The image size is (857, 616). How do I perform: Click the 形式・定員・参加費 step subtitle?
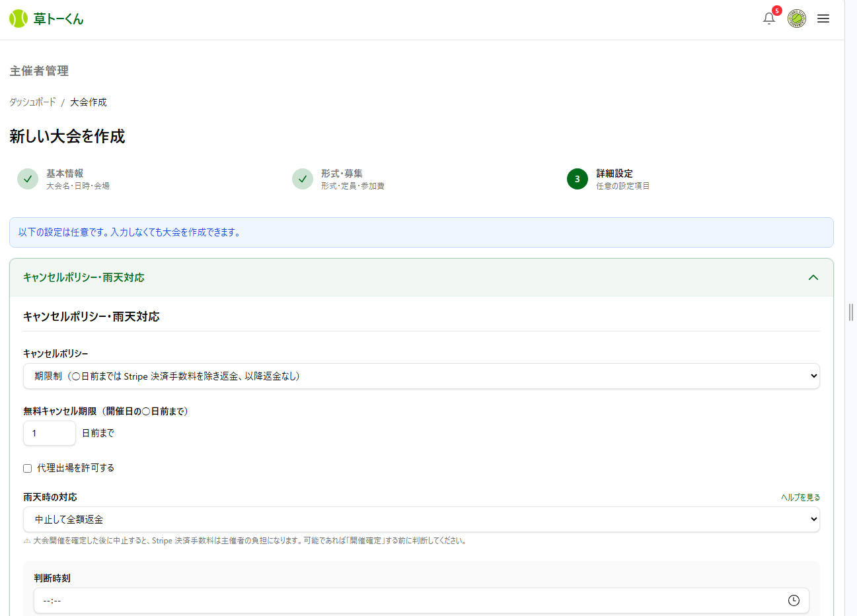coord(353,186)
